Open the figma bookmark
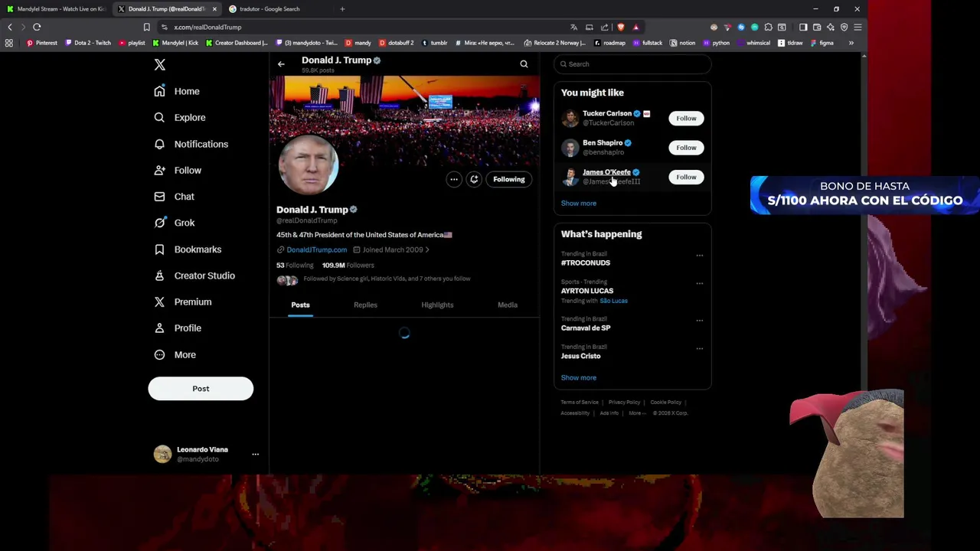The height and width of the screenshot is (551, 980). click(x=822, y=43)
